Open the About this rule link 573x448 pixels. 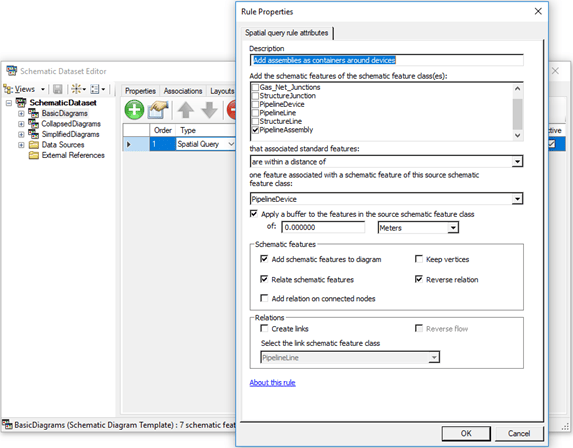pyautogui.click(x=272, y=383)
